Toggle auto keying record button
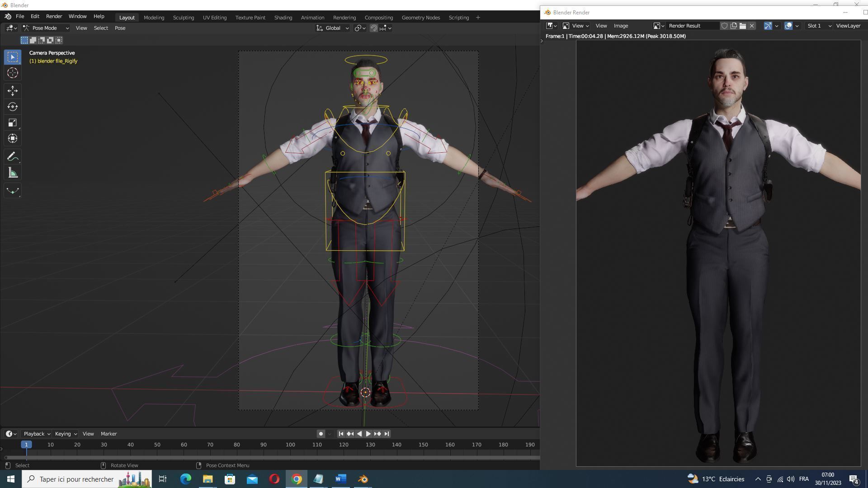Screen dimensions: 868x488 [321, 434]
